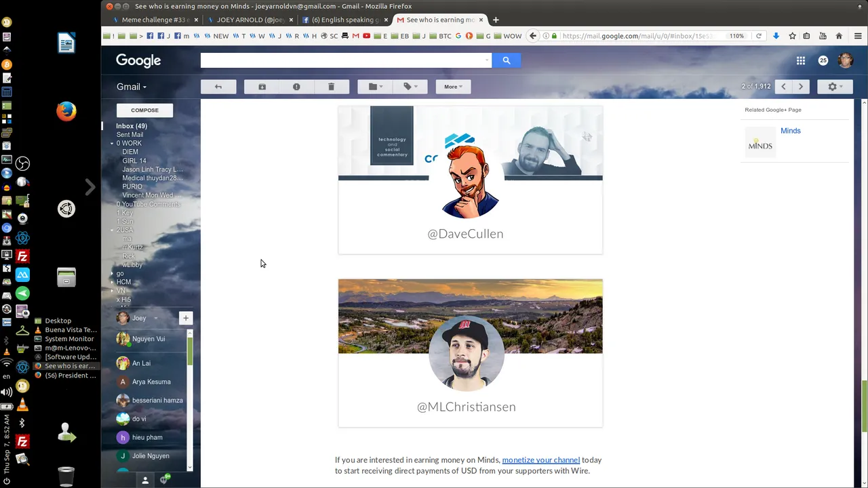Open notifications badge showing 25
This screenshot has height=488, width=868.
pyautogui.click(x=823, y=60)
